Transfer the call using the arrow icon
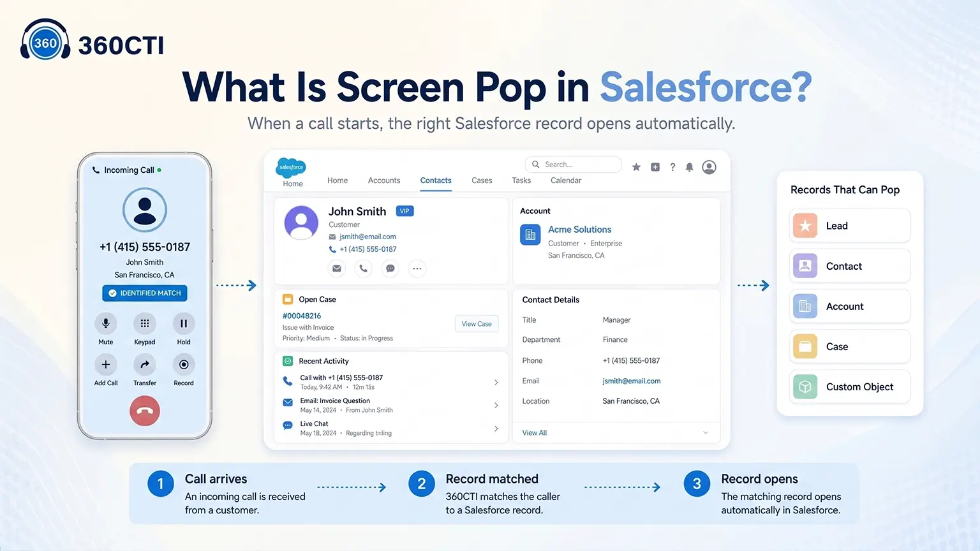The image size is (980, 551). [145, 364]
